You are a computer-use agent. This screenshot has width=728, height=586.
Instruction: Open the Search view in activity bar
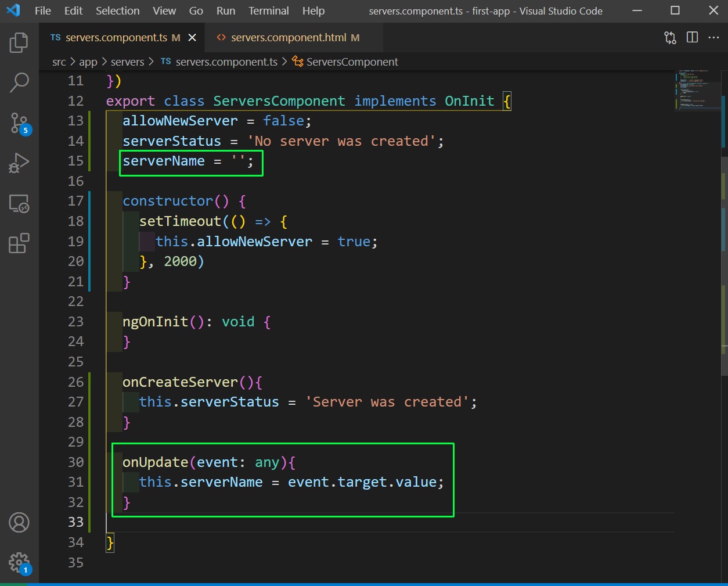tap(19, 82)
